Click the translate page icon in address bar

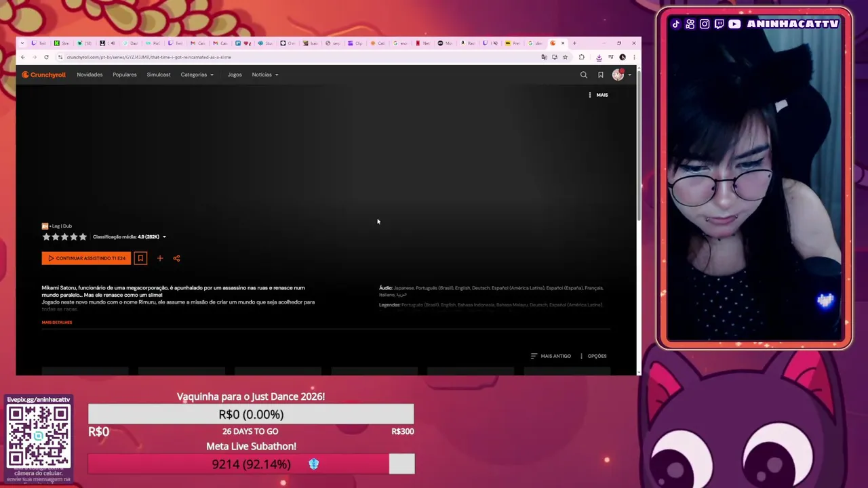544,57
